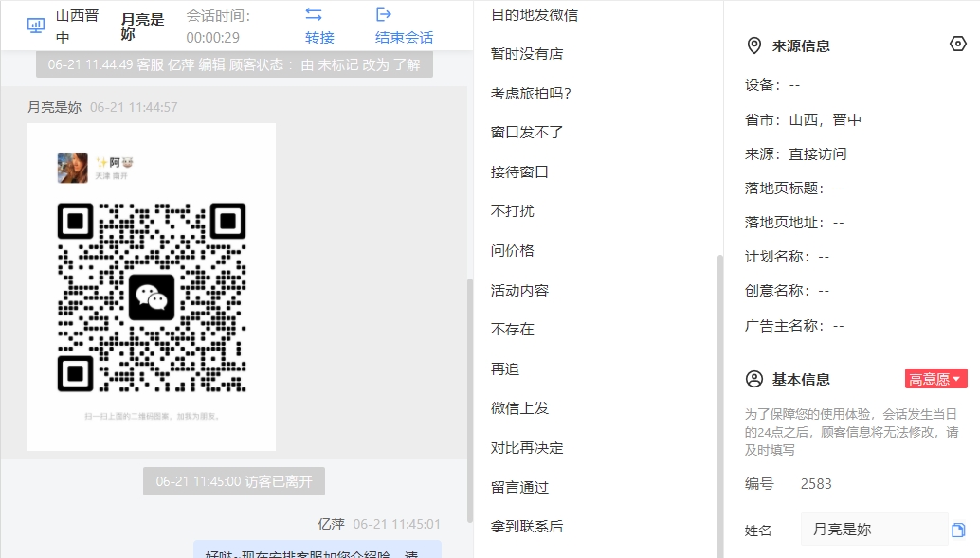Click the 山西晋中 location in header
The width and height of the screenshot is (980, 558).
coord(78,27)
